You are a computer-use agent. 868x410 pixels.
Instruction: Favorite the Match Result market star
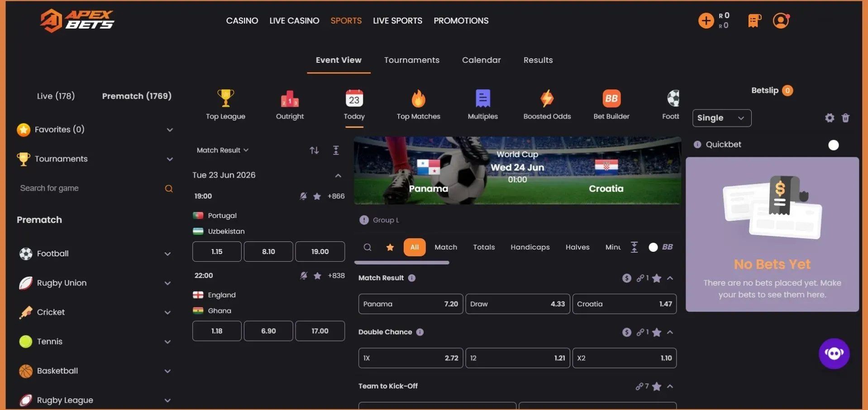point(657,278)
